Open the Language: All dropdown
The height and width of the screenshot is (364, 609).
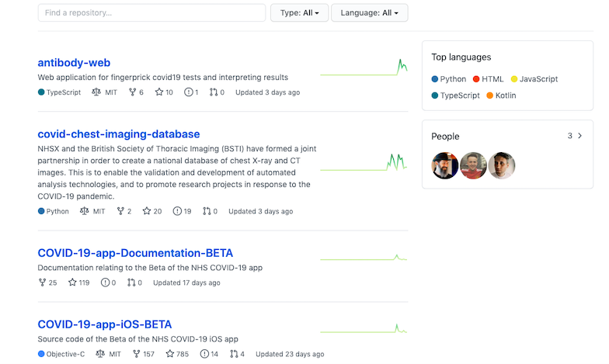pos(369,12)
